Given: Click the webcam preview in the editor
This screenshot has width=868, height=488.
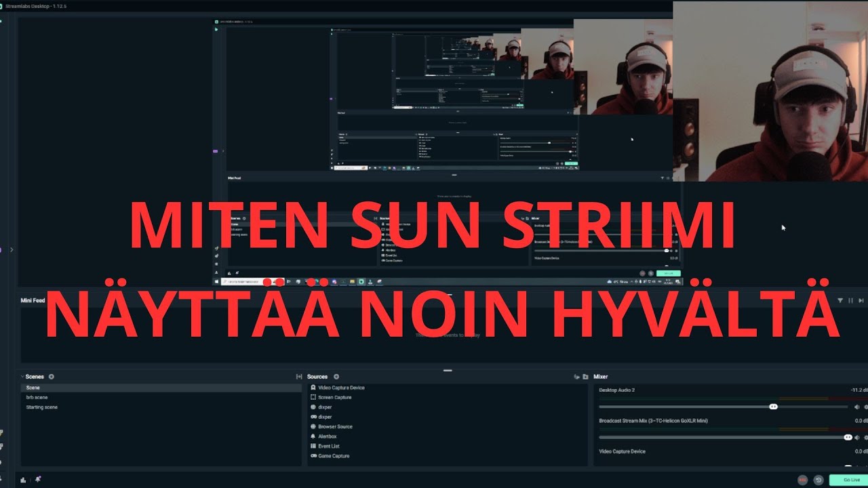Looking at the screenshot, I should (770, 91).
